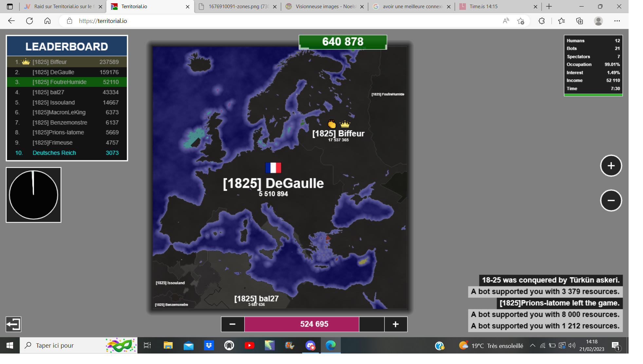643x364 pixels.
Task: Add page to favorites star icon
Action: coord(521,21)
